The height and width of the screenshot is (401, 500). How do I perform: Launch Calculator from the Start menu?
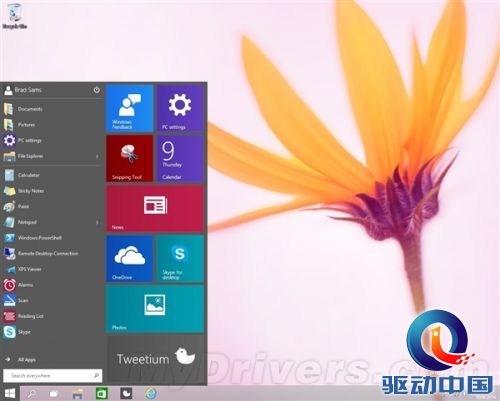click(x=52, y=175)
